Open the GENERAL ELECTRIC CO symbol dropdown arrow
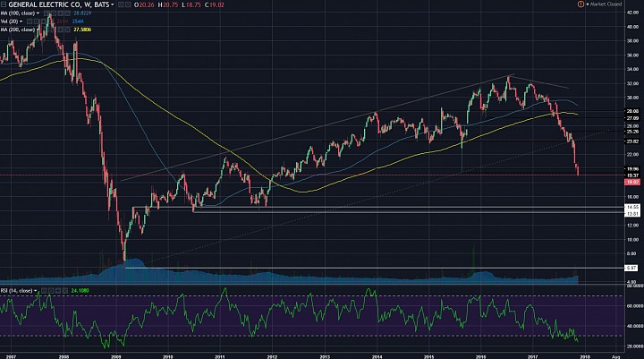644x359 pixels. tap(112, 5)
